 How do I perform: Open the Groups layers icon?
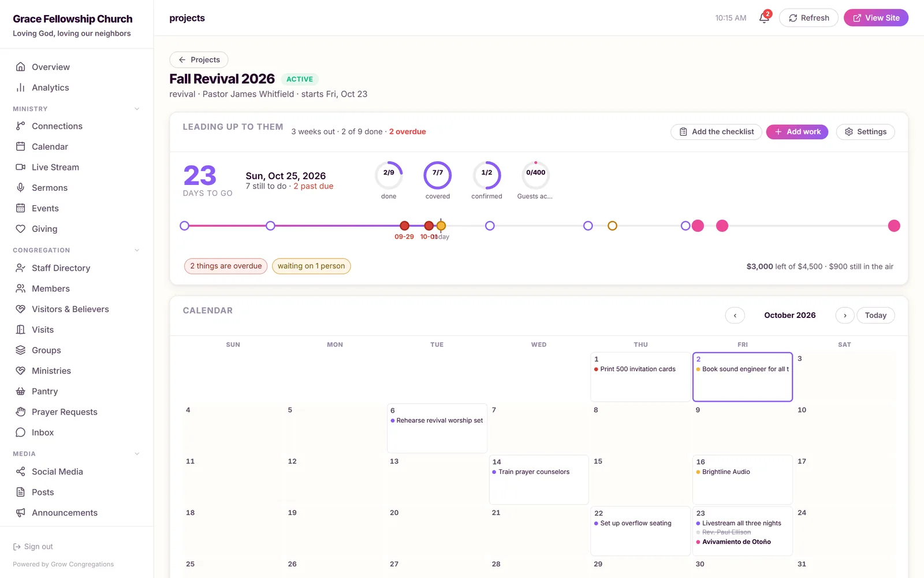[x=21, y=350]
